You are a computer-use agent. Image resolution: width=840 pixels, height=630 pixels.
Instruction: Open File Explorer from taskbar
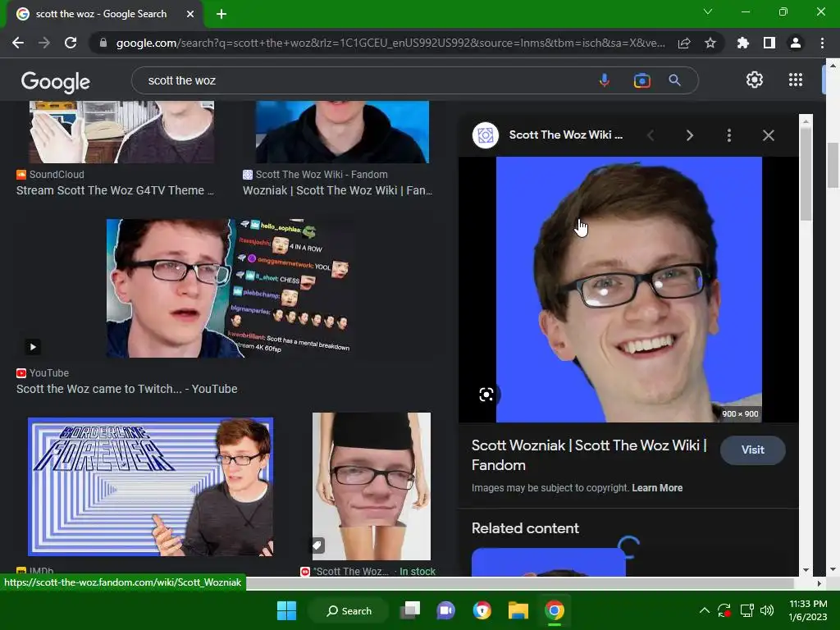(518, 610)
